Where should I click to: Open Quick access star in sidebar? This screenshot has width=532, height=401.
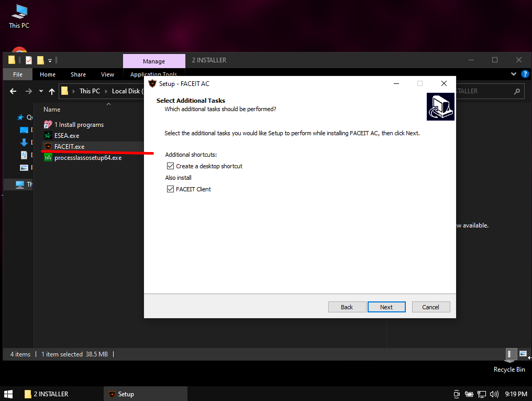(x=21, y=117)
